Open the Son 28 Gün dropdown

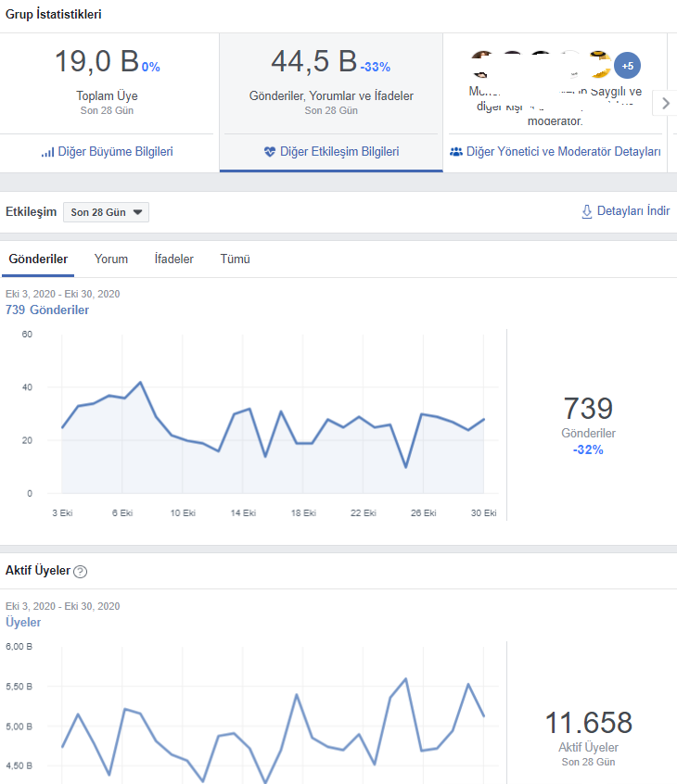click(106, 212)
